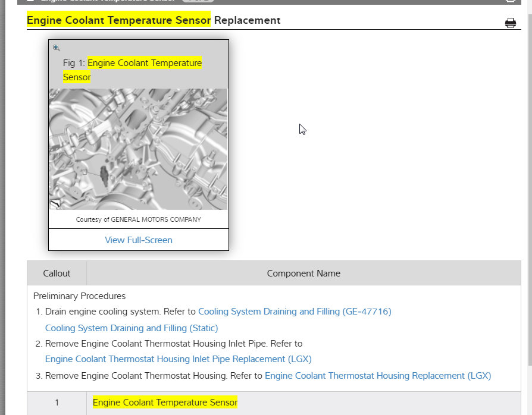Click callout number 1 cell
The image size is (532, 415).
[57, 403]
